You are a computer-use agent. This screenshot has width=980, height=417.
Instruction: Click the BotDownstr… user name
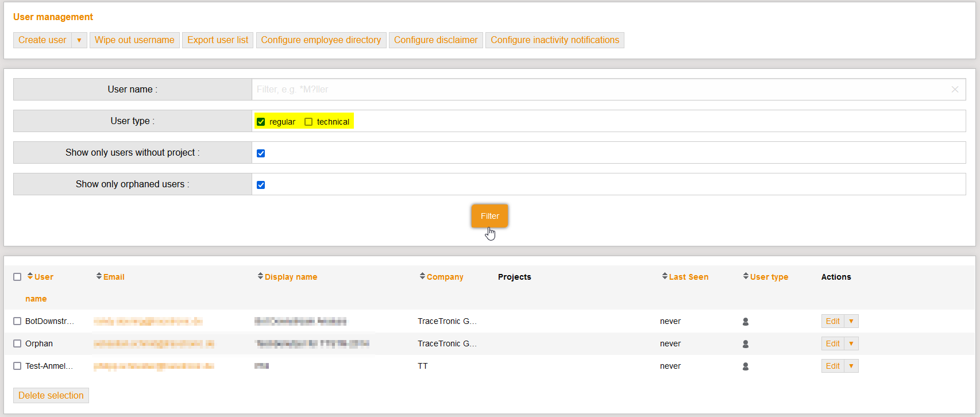point(49,321)
